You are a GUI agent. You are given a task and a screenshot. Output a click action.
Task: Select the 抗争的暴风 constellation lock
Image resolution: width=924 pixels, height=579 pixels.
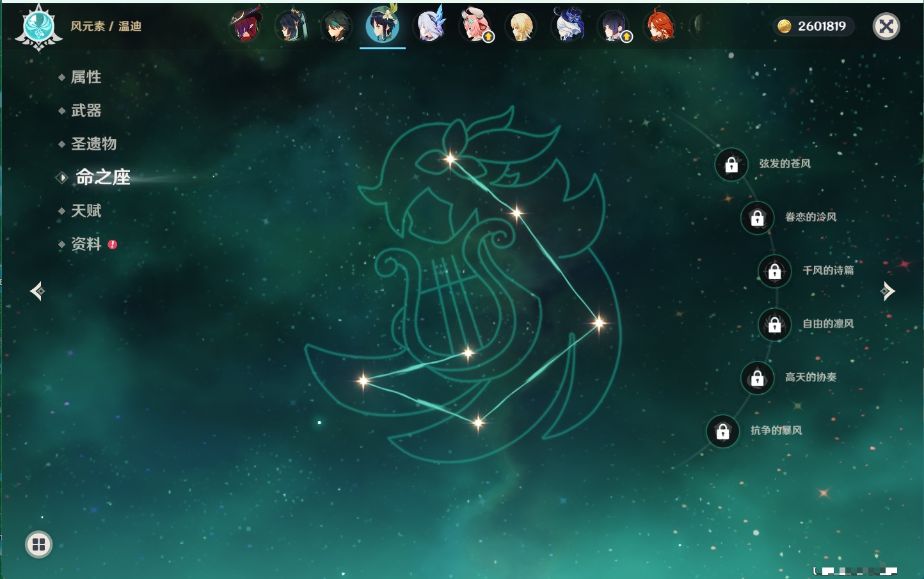(x=722, y=431)
